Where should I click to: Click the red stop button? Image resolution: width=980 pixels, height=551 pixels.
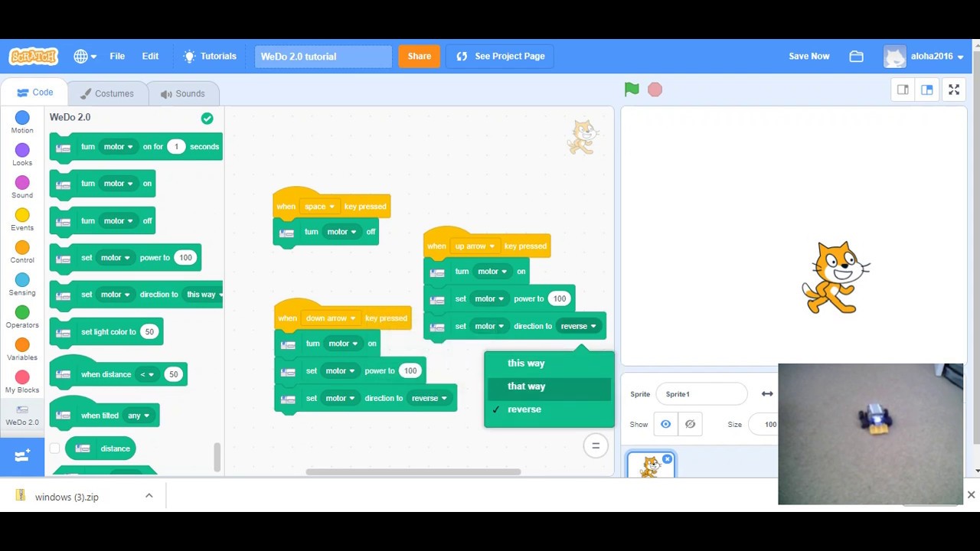[x=655, y=90]
